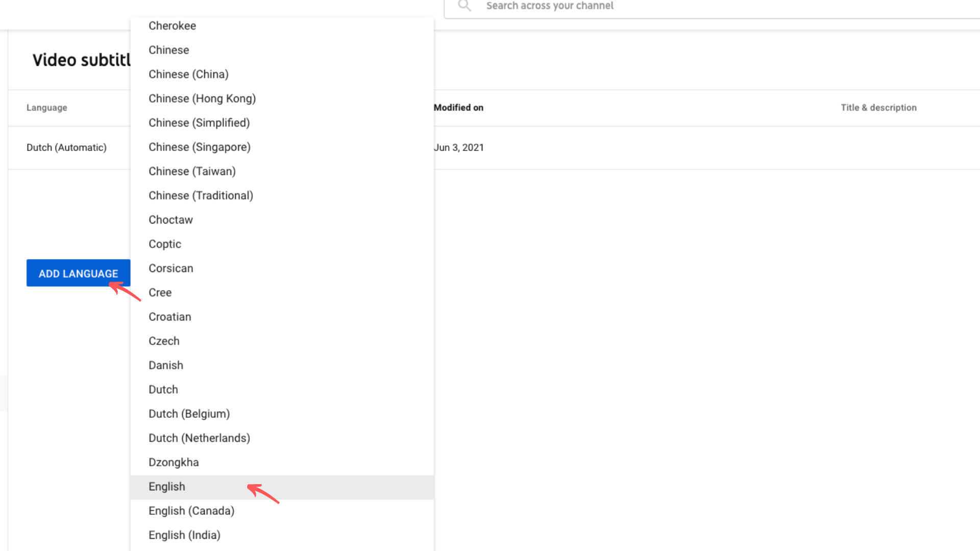
Task: Select Dutch (Netherlands) language option
Action: click(199, 438)
